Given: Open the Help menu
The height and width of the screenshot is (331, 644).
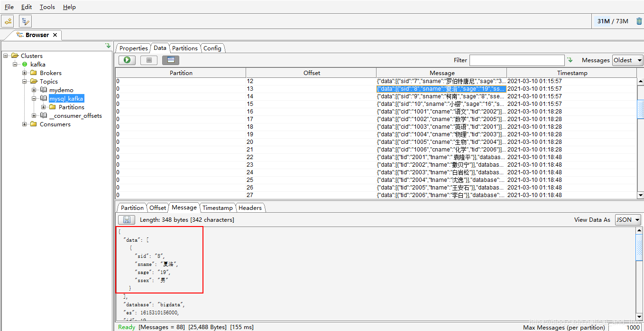Looking at the screenshot, I should (x=69, y=7).
